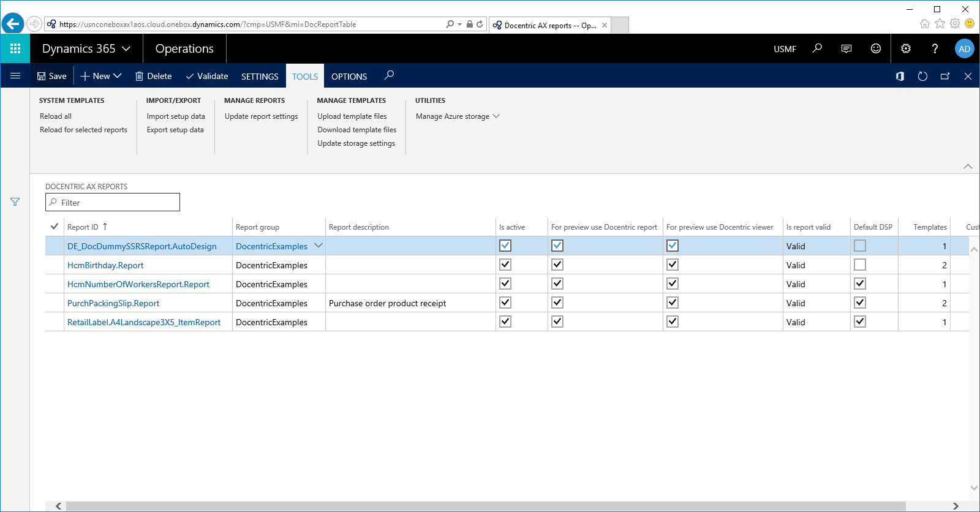Open HcmBirthday.Report link
Image resolution: width=980 pixels, height=512 pixels.
coord(105,265)
